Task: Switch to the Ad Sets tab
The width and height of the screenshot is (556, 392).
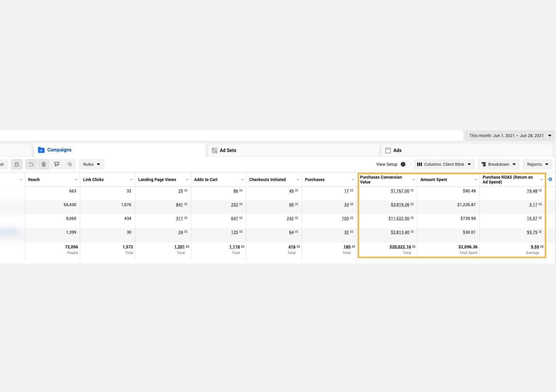Action: 228,150
